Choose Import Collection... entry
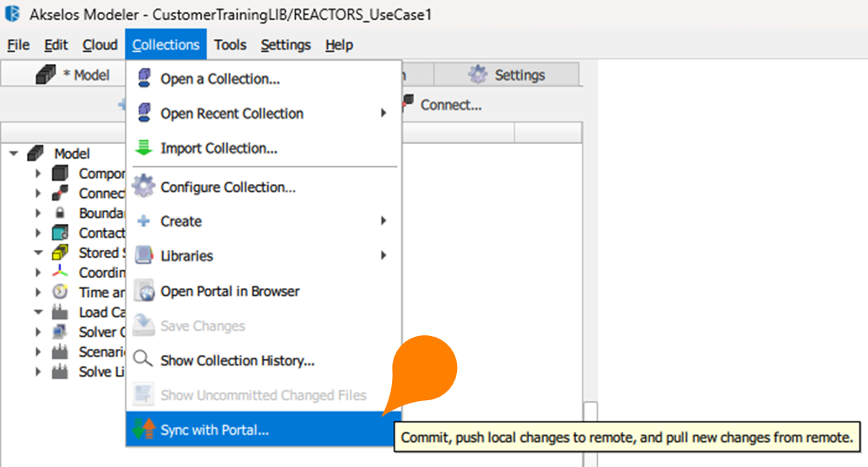868x467 pixels. click(x=264, y=148)
